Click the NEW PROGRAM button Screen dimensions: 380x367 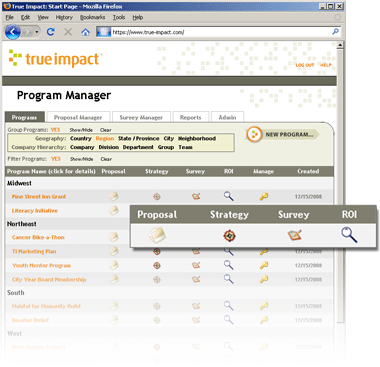click(x=282, y=134)
